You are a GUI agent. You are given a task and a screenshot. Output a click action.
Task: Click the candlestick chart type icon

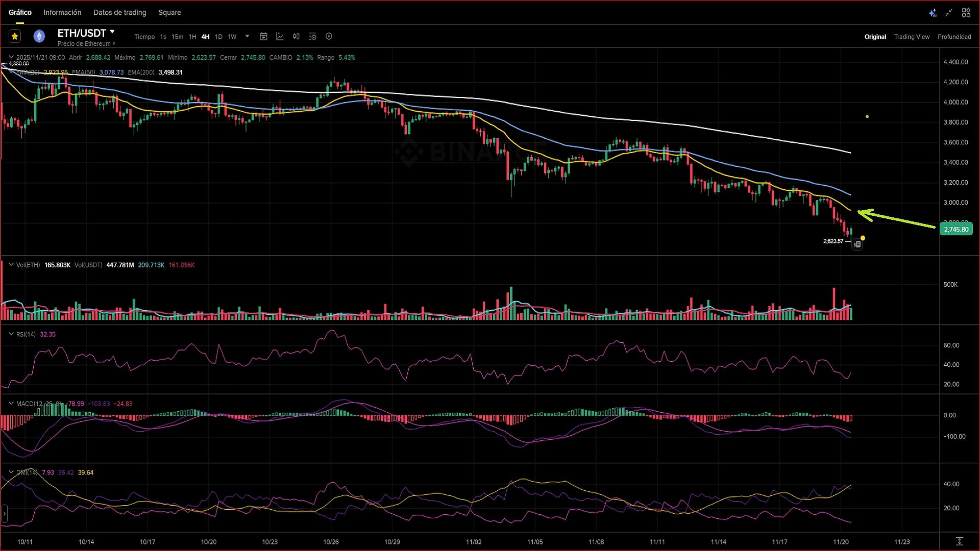[x=296, y=36]
